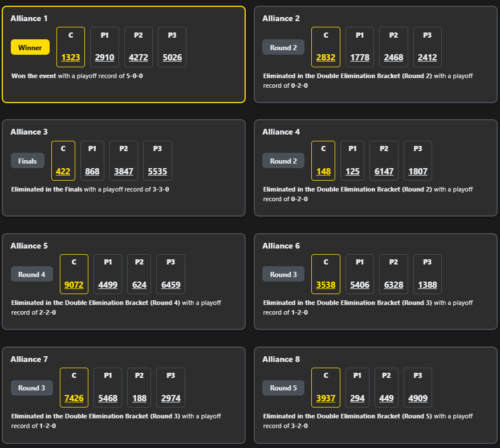Open team 2468 link
500x448 pixels.
point(393,58)
